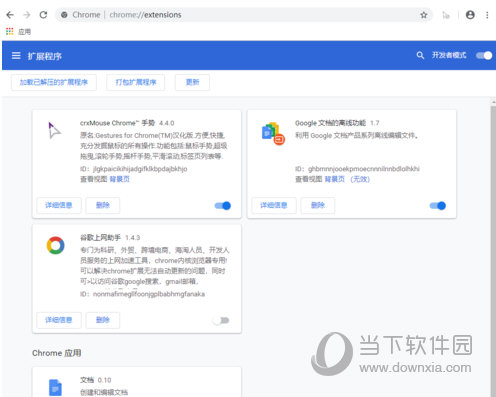
Task: Remove Google 文档的离线功能 via 删除
Action: coord(318,205)
